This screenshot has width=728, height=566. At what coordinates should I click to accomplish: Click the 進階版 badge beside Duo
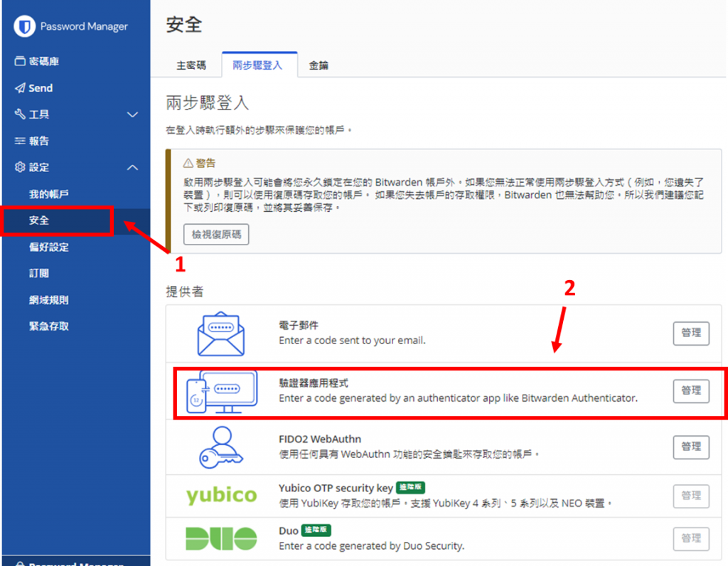point(316,530)
